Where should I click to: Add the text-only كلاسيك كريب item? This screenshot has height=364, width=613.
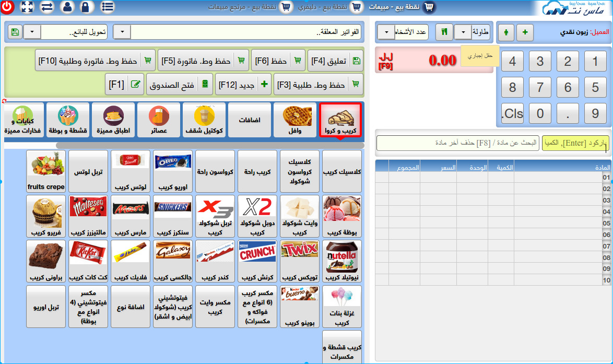point(342,171)
